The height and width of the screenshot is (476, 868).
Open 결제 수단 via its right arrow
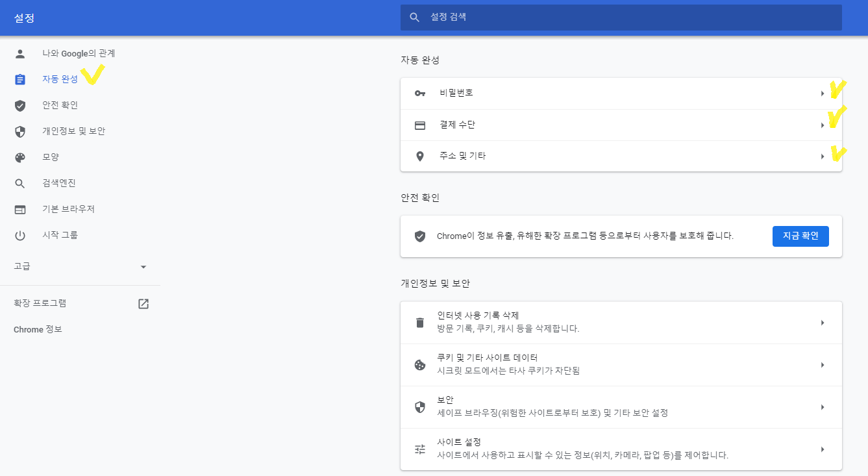click(823, 125)
